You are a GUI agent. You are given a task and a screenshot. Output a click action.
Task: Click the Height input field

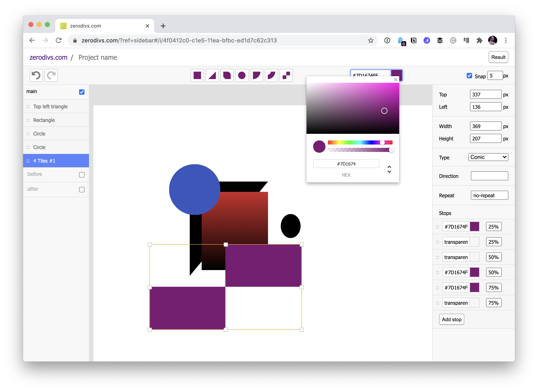point(485,139)
